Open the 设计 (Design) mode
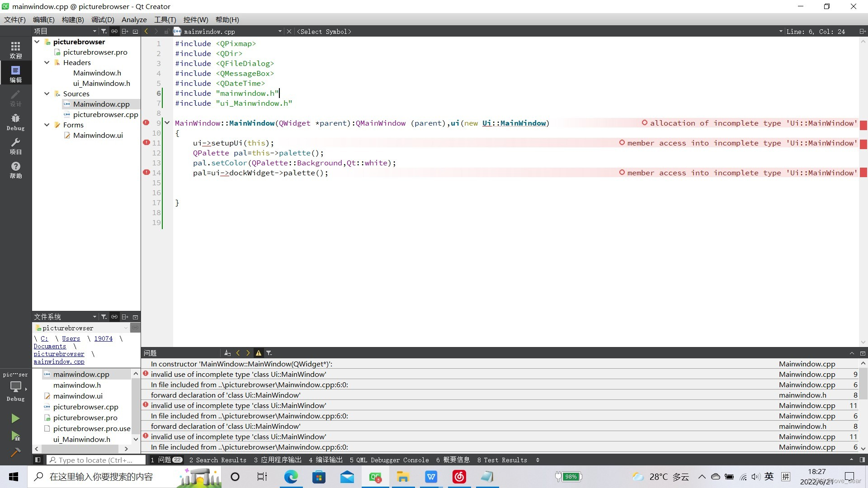This screenshot has height=488, width=868. coord(16,99)
